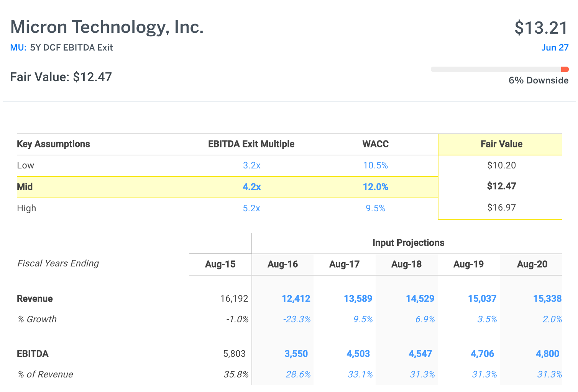The image size is (578, 392).
Task: Click the Aug-20 column header
Action: tap(532, 264)
